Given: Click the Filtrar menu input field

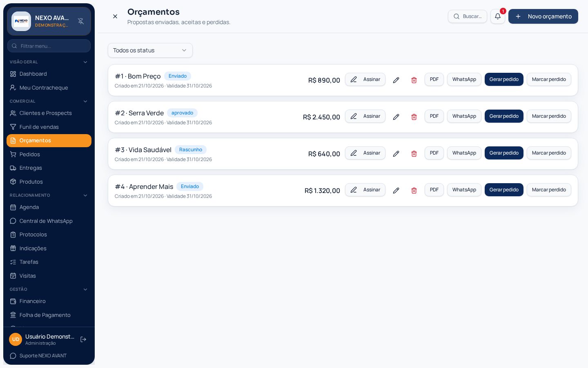Looking at the screenshot, I should click(x=49, y=46).
